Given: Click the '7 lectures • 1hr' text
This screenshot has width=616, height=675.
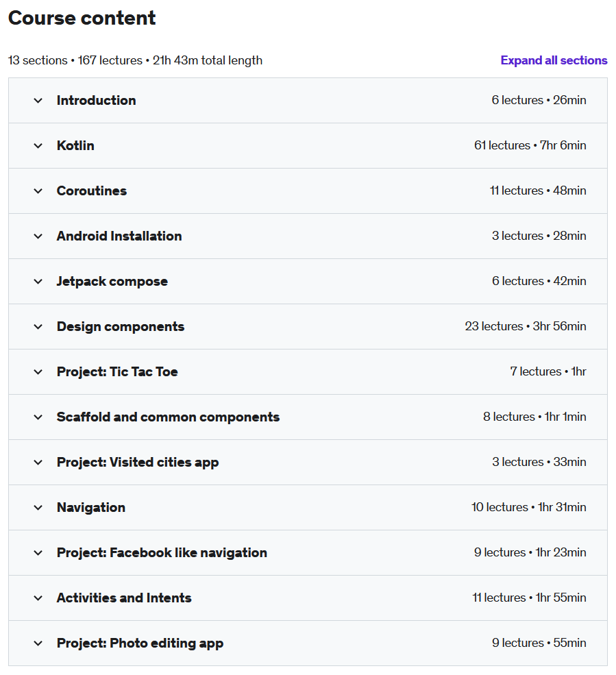Looking at the screenshot, I should point(548,371).
